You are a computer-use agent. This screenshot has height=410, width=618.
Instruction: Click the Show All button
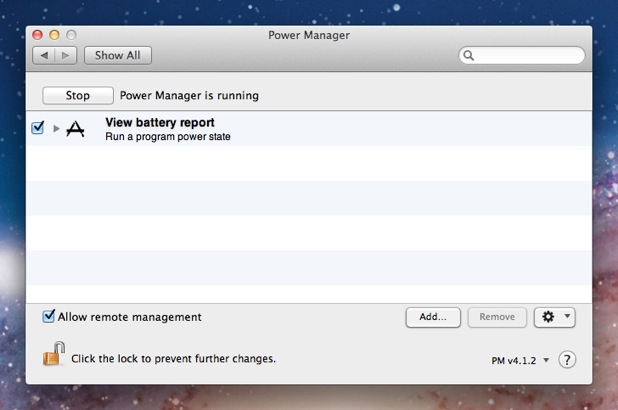[x=117, y=56]
